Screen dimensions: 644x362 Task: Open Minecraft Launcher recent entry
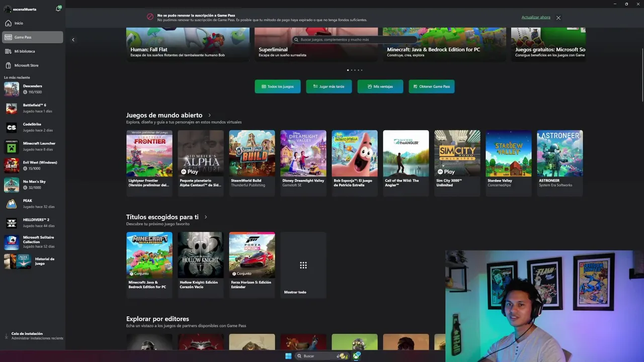33,146
